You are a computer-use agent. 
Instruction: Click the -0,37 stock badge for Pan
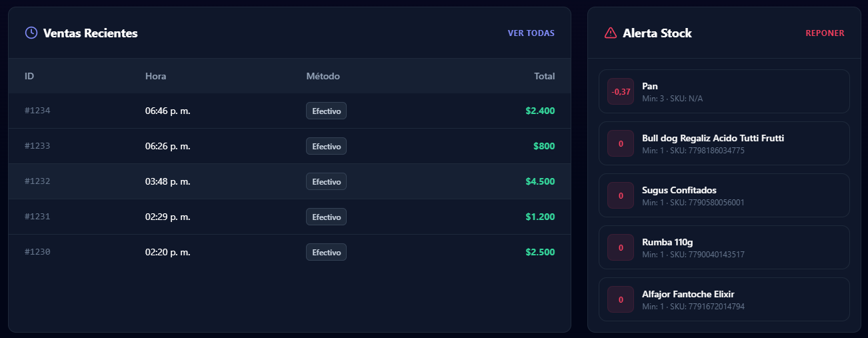pyautogui.click(x=621, y=91)
